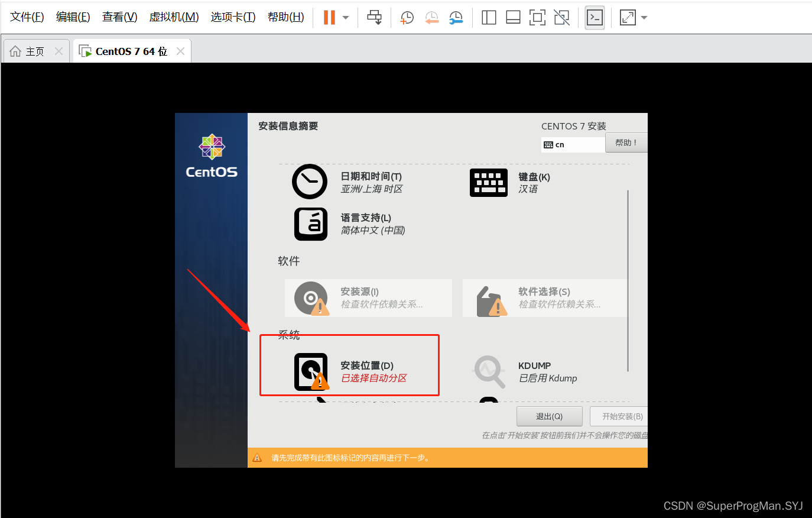
Task: Click the 键盘(K) label
Action: pos(534,177)
